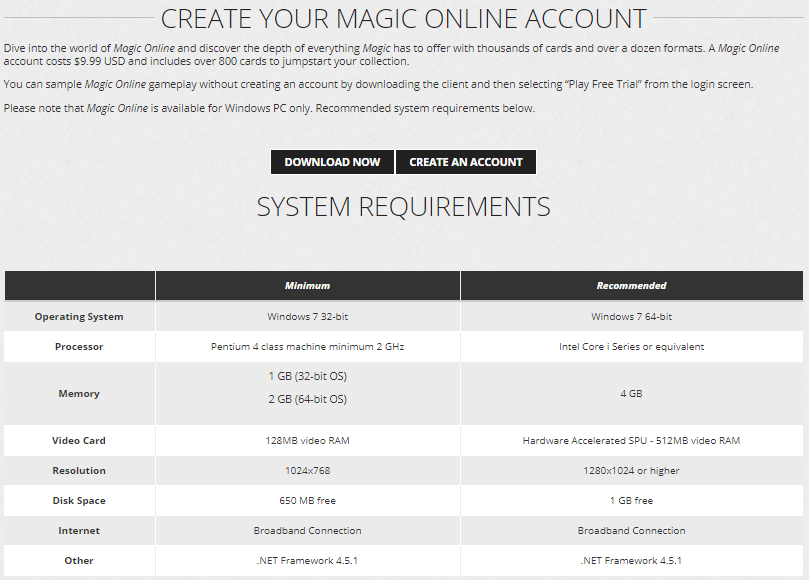Click the 1024x768 resolution cell

[308, 470]
